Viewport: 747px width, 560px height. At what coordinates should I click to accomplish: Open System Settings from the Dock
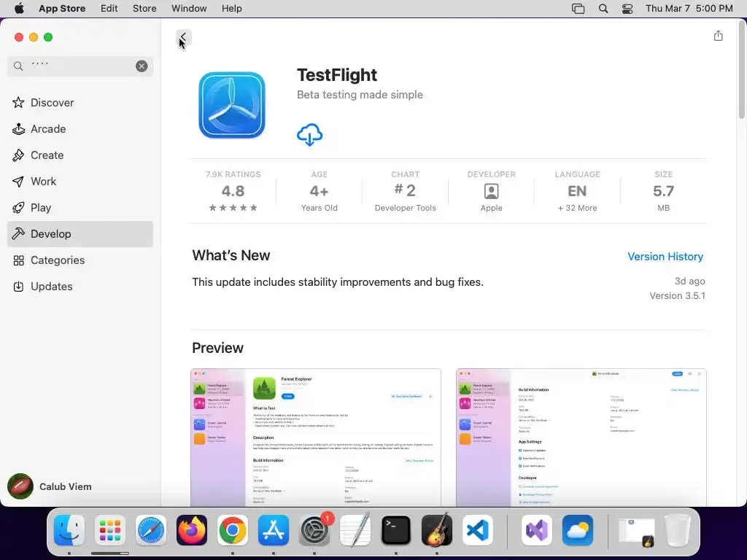pyautogui.click(x=314, y=530)
